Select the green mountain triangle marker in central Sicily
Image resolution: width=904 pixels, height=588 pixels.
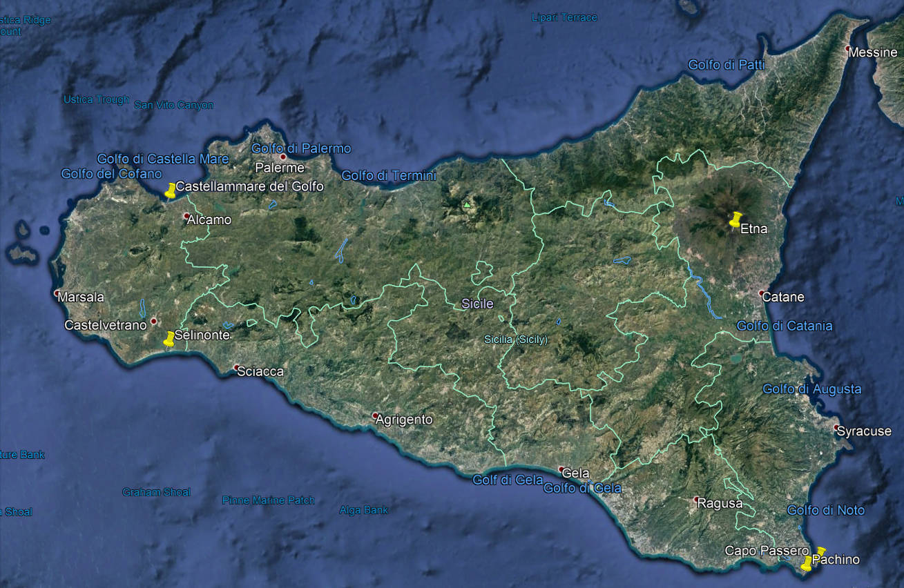pos(467,205)
